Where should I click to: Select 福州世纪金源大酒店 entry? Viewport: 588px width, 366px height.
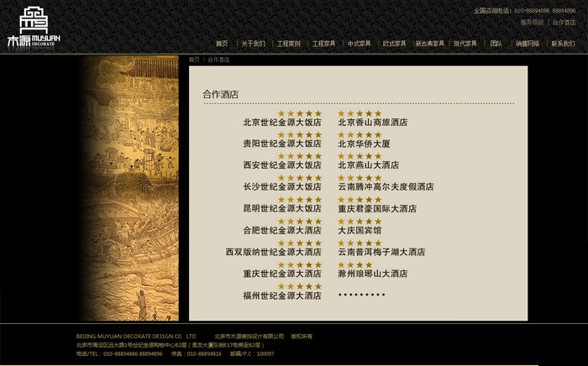(282, 295)
